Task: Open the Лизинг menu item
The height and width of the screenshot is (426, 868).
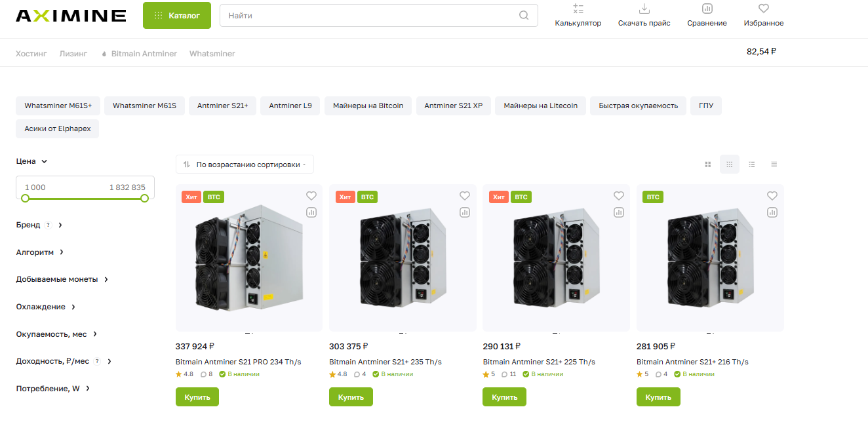Action: 73,54
